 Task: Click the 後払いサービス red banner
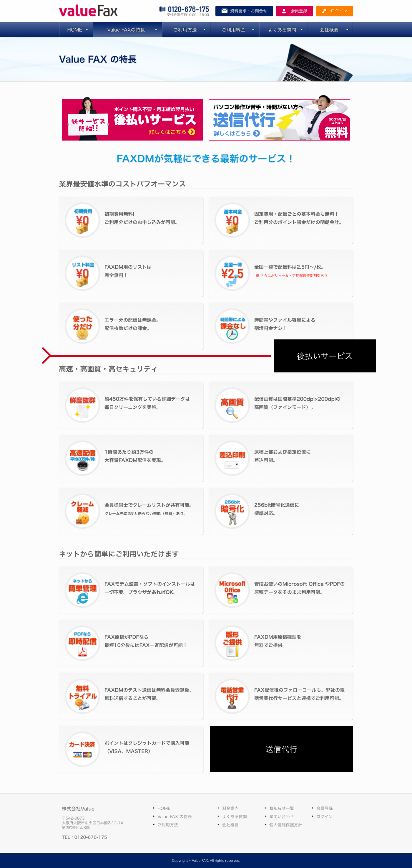click(x=132, y=120)
